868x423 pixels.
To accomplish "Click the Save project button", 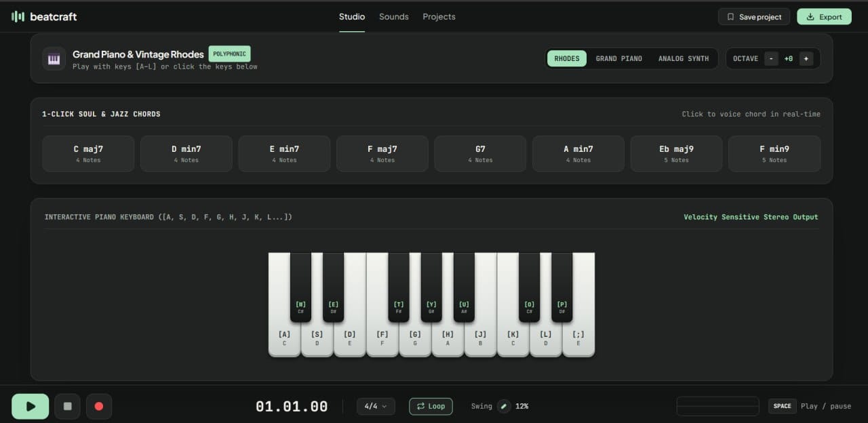I will tap(754, 17).
